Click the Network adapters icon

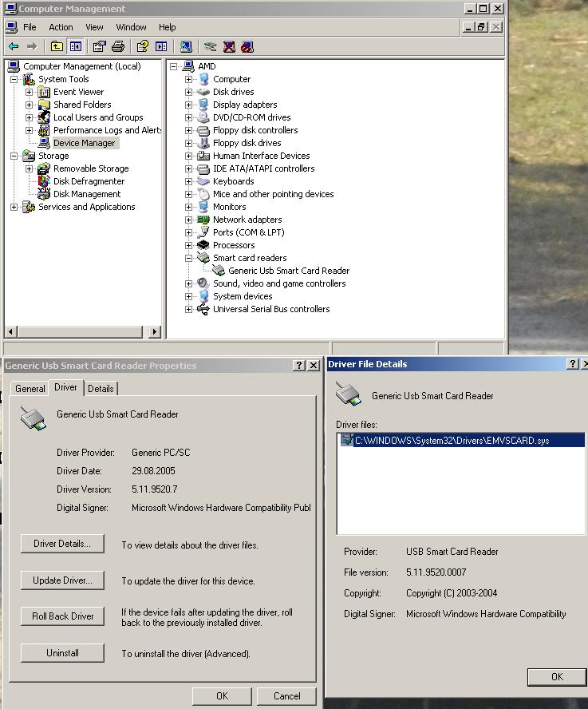203,220
